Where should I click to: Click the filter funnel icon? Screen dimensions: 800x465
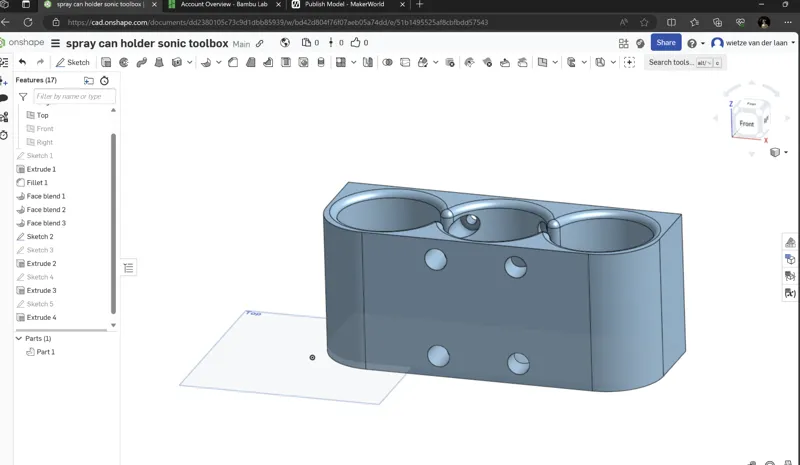point(23,96)
